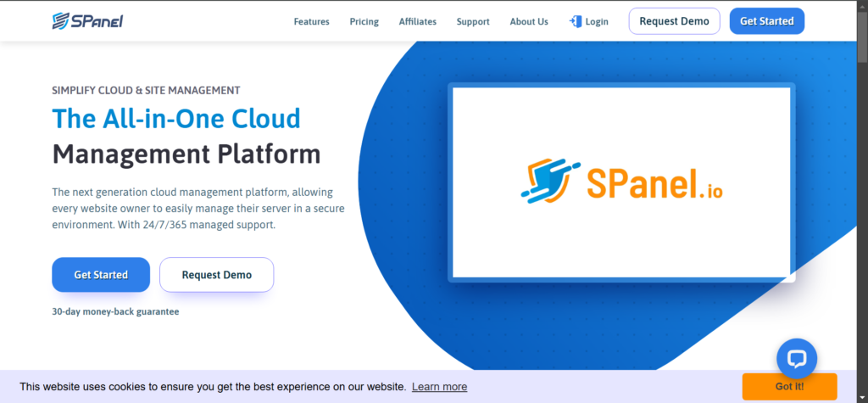This screenshot has width=868, height=403.
Task: Click the cookie notice message text
Action: 213,386
